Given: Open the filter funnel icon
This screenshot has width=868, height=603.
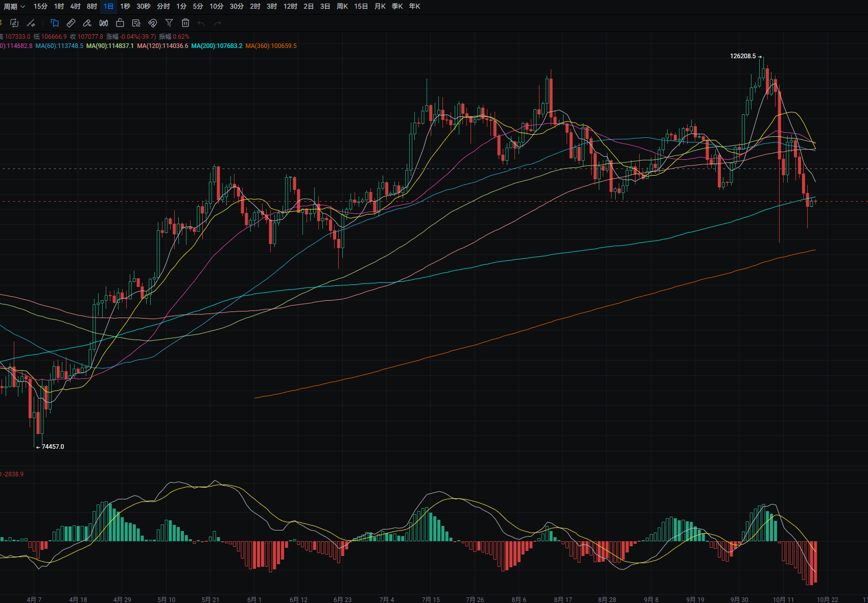Looking at the screenshot, I should (x=169, y=23).
